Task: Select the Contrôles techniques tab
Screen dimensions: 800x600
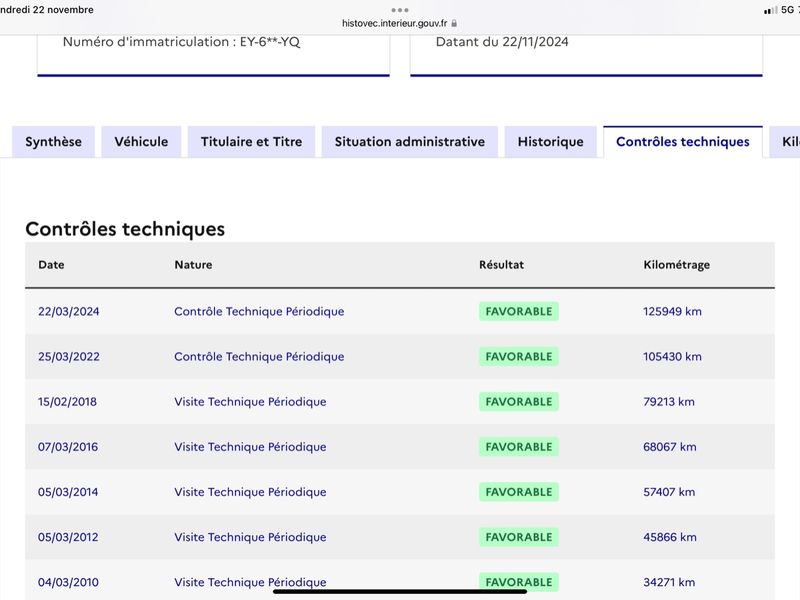Action: (683, 142)
